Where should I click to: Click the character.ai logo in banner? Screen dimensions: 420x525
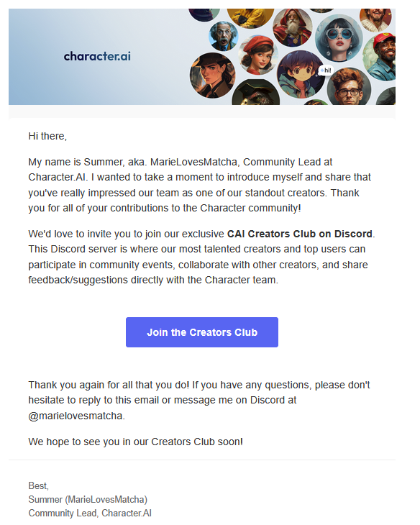pos(97,56)
